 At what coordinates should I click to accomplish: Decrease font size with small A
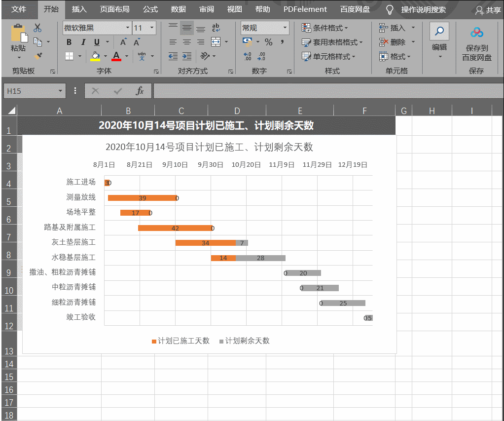pyautogui.click(x=137, y=42)
